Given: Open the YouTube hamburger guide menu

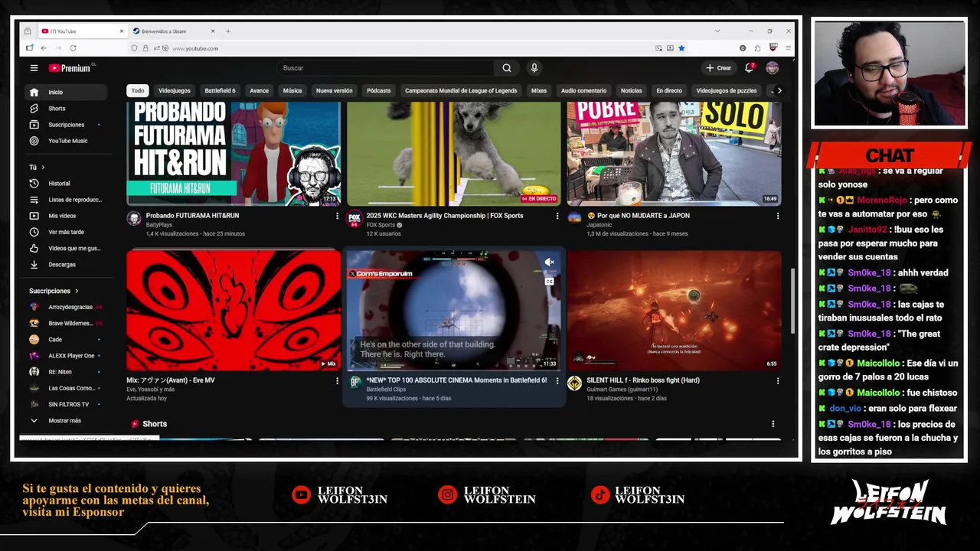Looking at the screenshot, I should [x=34, y=68].
